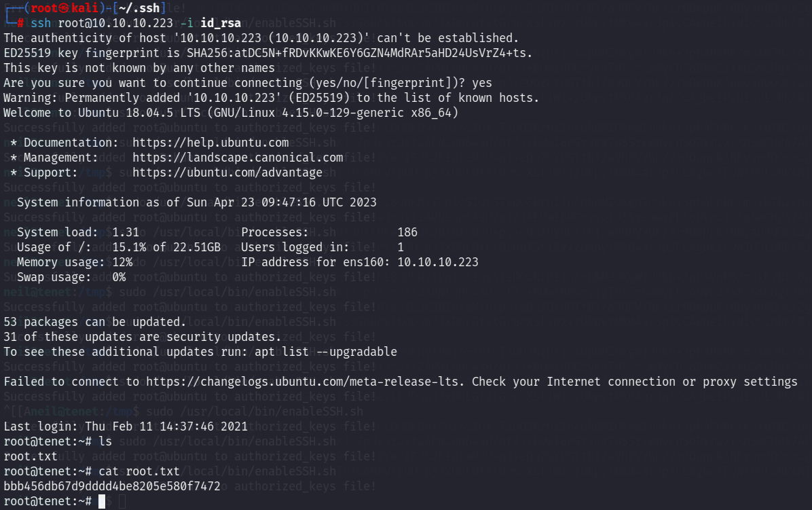This screenshot has width=812, height=510.
Task: Click the 'yes' answer to the fingerprint prompt
Action: [482, 84]
